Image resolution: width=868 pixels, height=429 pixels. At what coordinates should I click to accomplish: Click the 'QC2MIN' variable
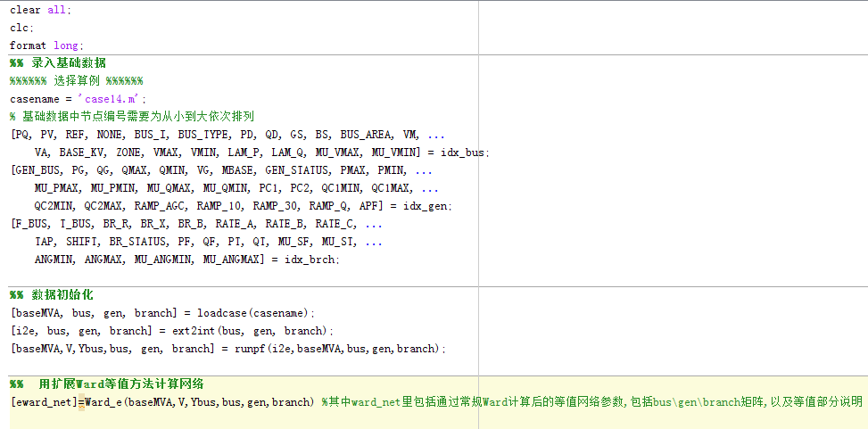click(x=54, y=206)
